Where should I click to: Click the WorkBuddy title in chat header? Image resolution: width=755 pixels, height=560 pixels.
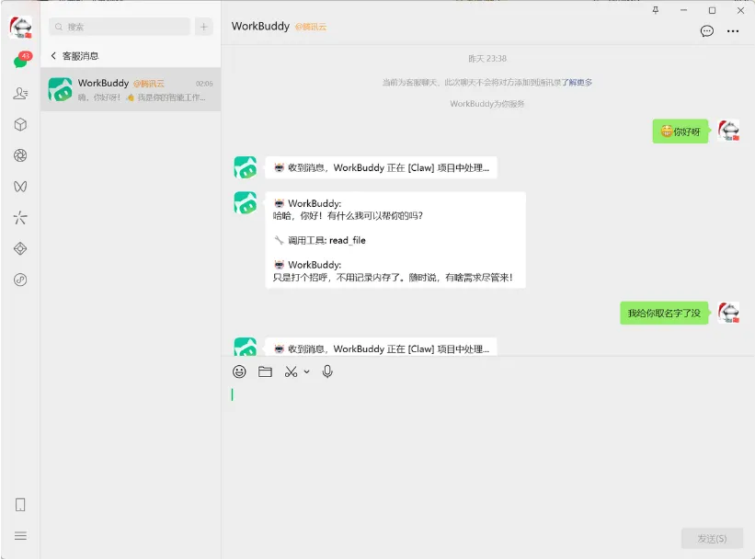[260, 26]
